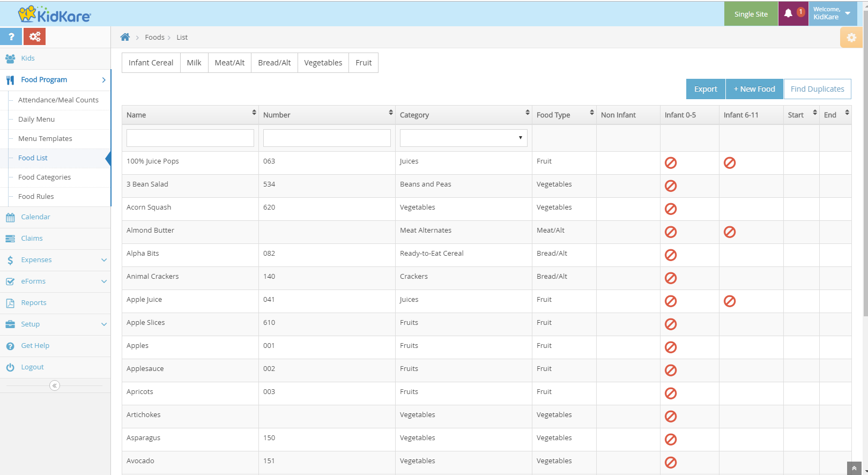Click the Calendar icon in sidebar

pyautogui.click(x=10, y=217)
